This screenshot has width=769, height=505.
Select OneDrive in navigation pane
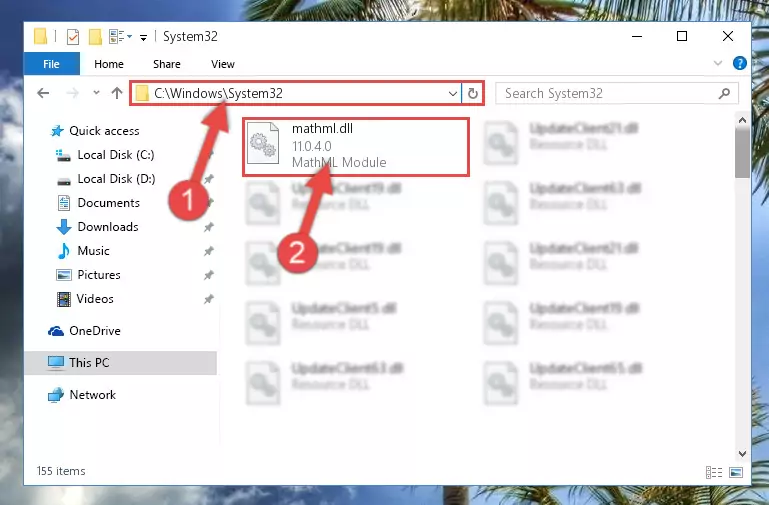click(x=95, y=331)
